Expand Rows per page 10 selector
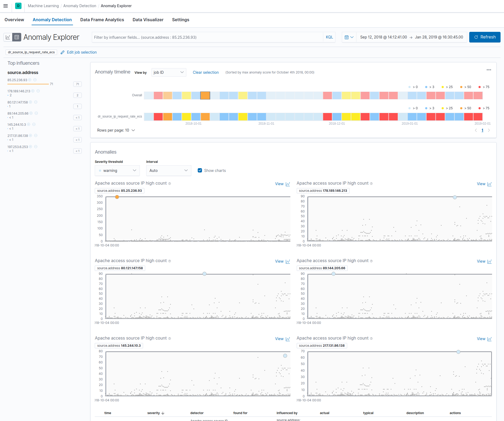 point(116,130)
